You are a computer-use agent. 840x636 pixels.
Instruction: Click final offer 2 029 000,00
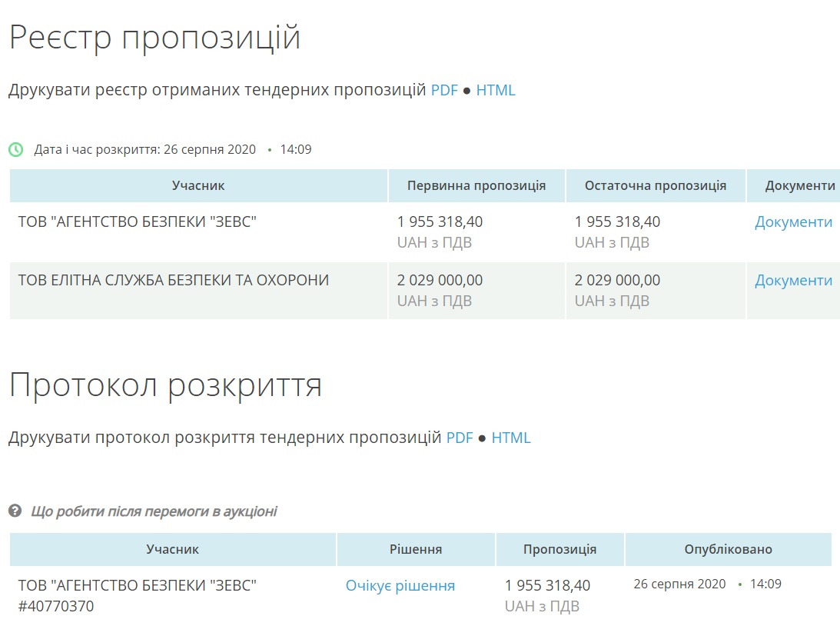coord(617,280)
